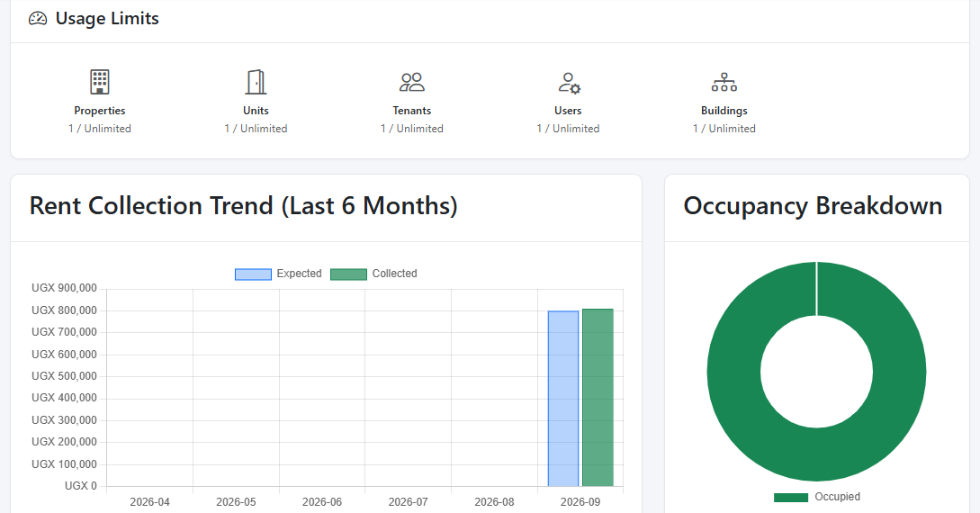This screenshot has width=980, height=513.
Task: Click the Users gear-person icon
Action: (x=569, y=83)
